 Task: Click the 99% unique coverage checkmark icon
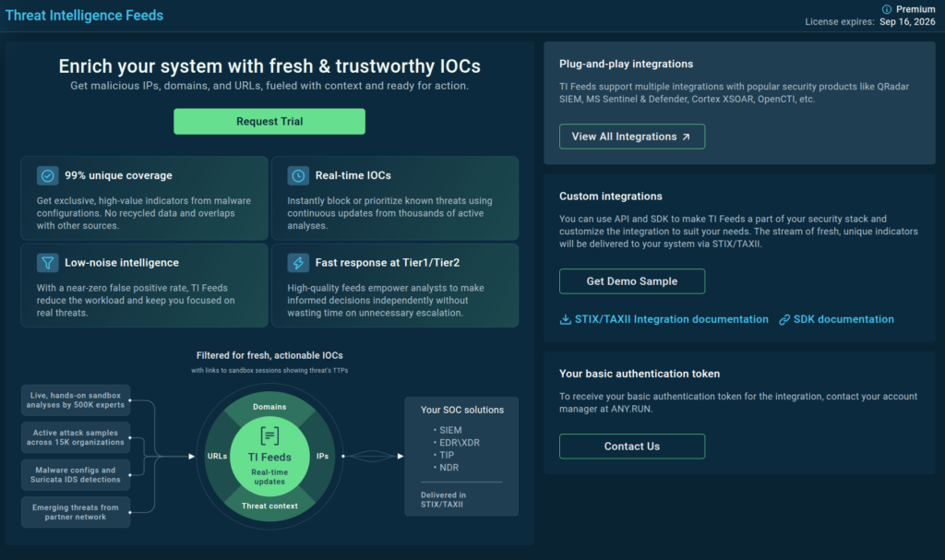(48, 175)
